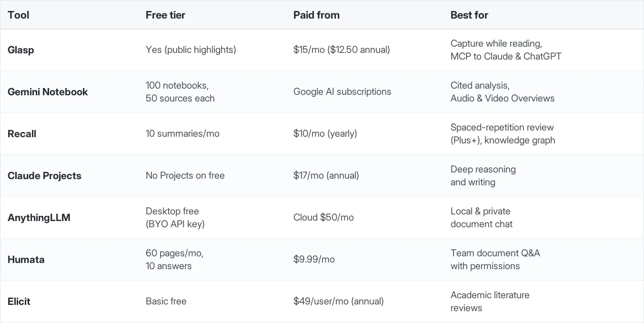Select the Academic literature reviews cell
644x323 pixels.
[490, 302]
